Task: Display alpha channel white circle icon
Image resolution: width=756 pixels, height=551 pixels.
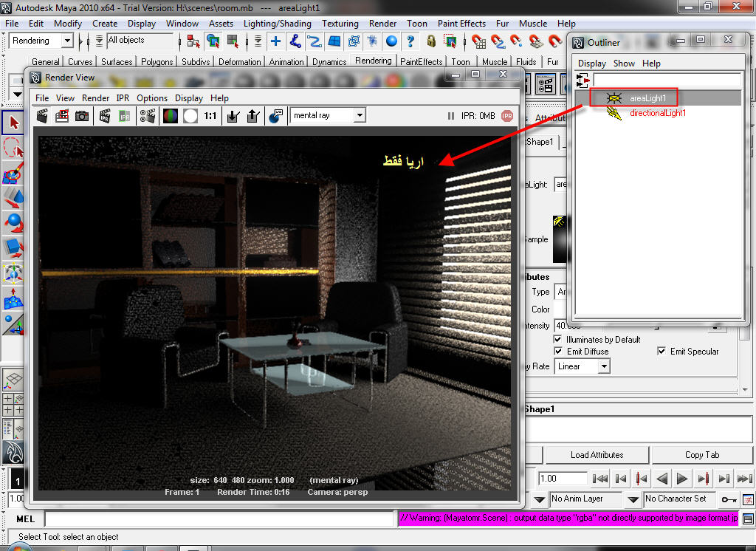Action: [x=190, y=116]
